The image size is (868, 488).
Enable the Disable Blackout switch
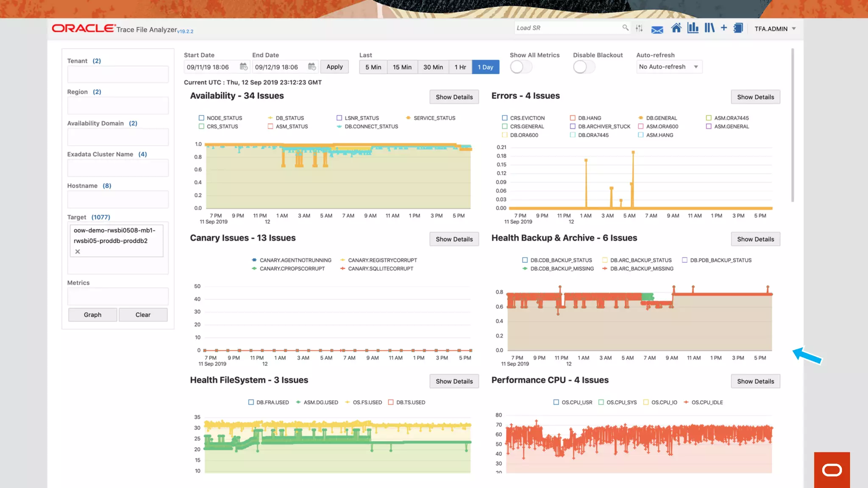(x=584, y=67)
